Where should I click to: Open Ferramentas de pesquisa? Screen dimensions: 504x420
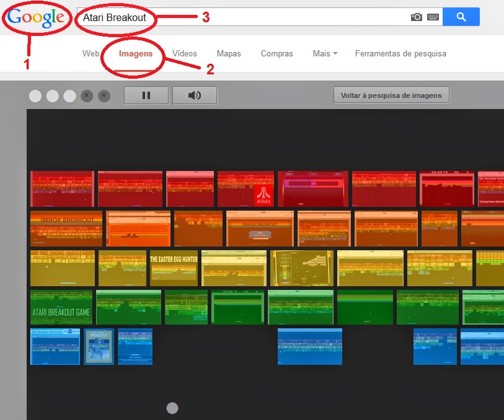(x=400, y=54)
